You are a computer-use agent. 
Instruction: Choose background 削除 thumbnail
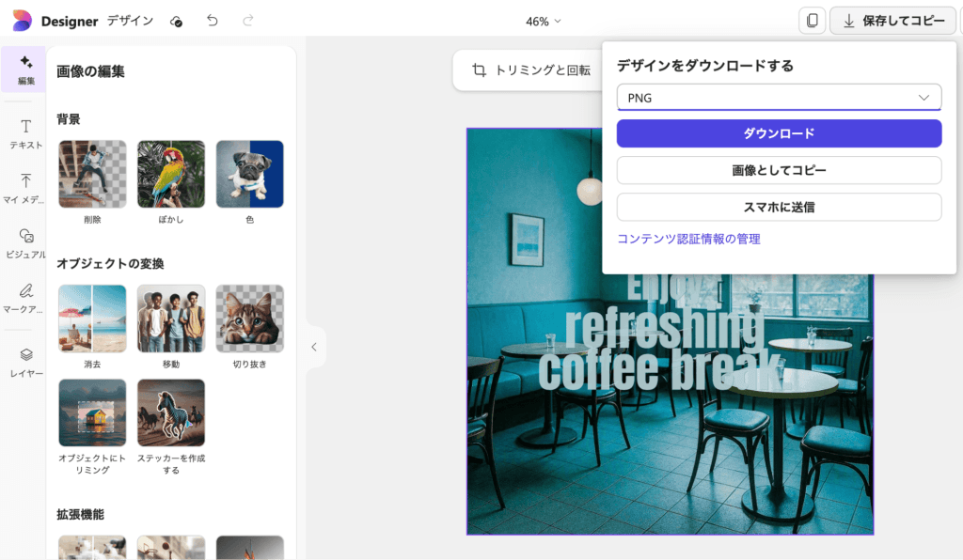[92, 174]
